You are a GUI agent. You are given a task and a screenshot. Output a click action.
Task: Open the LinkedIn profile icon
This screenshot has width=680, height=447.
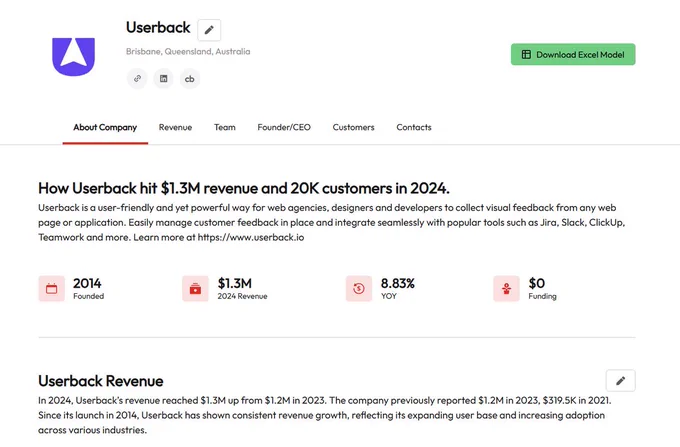point(163,78)
